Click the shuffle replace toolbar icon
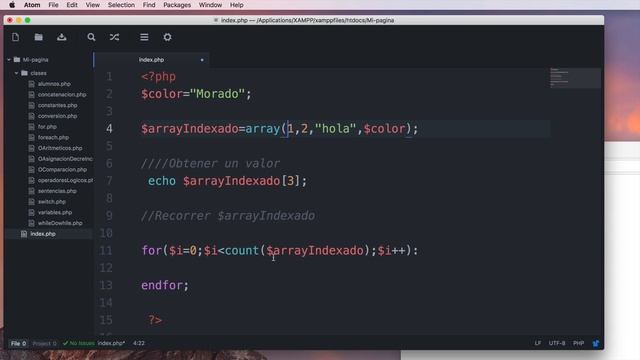The height and width of the screenshot is (360, 640). pos(114,37)
